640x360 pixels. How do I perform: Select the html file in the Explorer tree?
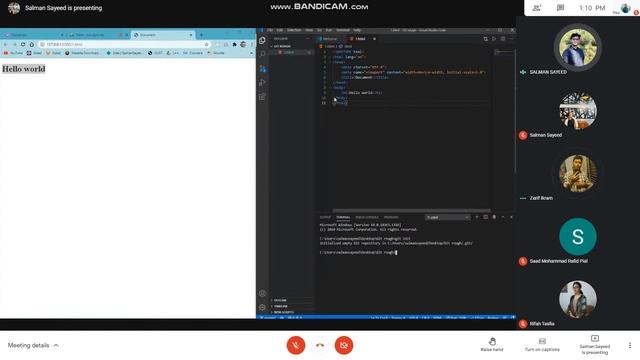tap(292, 52)
